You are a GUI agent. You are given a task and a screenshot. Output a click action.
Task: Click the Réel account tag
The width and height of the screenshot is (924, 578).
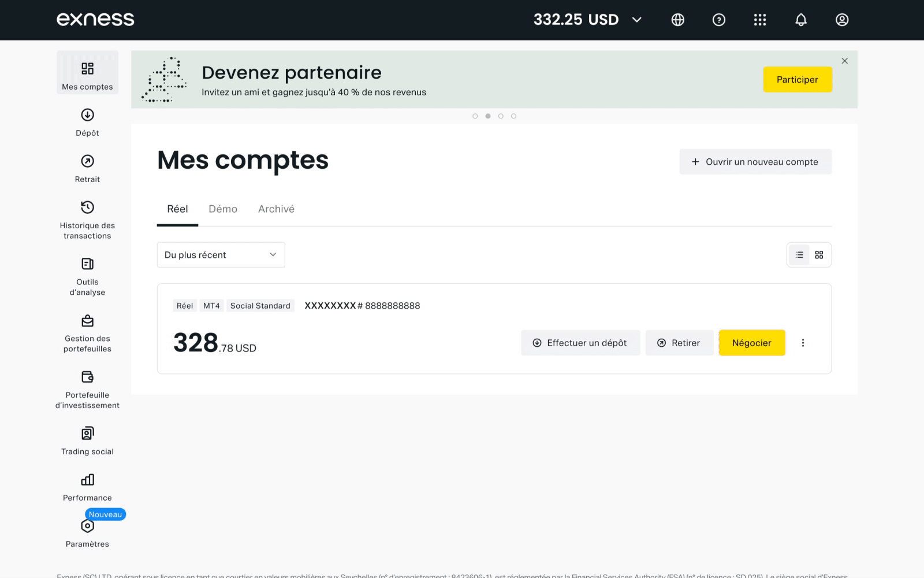185,306
